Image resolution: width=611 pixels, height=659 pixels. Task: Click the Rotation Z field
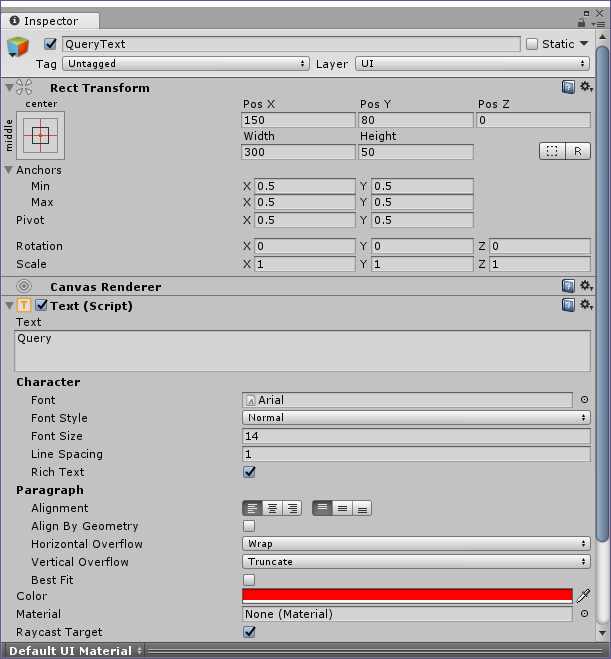pos(540,246)
